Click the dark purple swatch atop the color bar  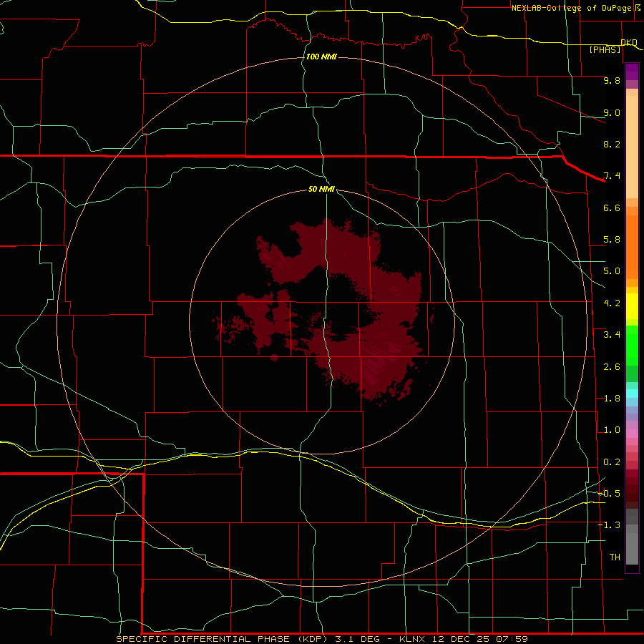[x=632, y=72]
